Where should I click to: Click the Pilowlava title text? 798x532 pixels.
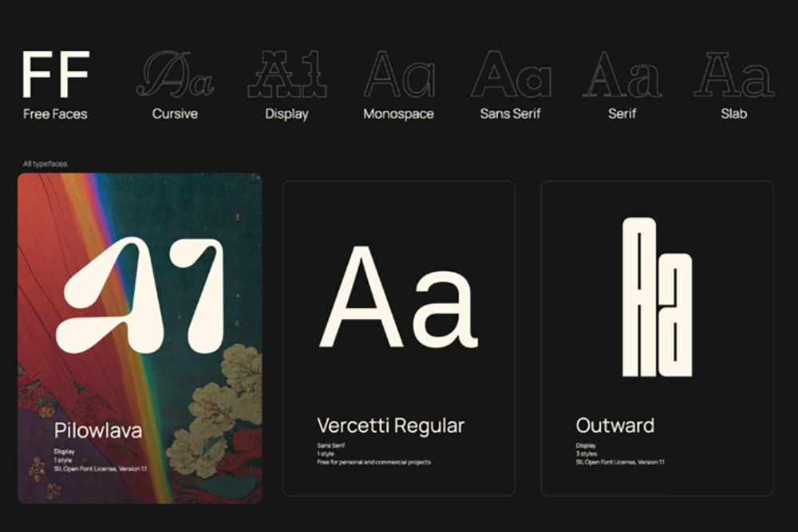pyautogui.click(x=97, y=431)
